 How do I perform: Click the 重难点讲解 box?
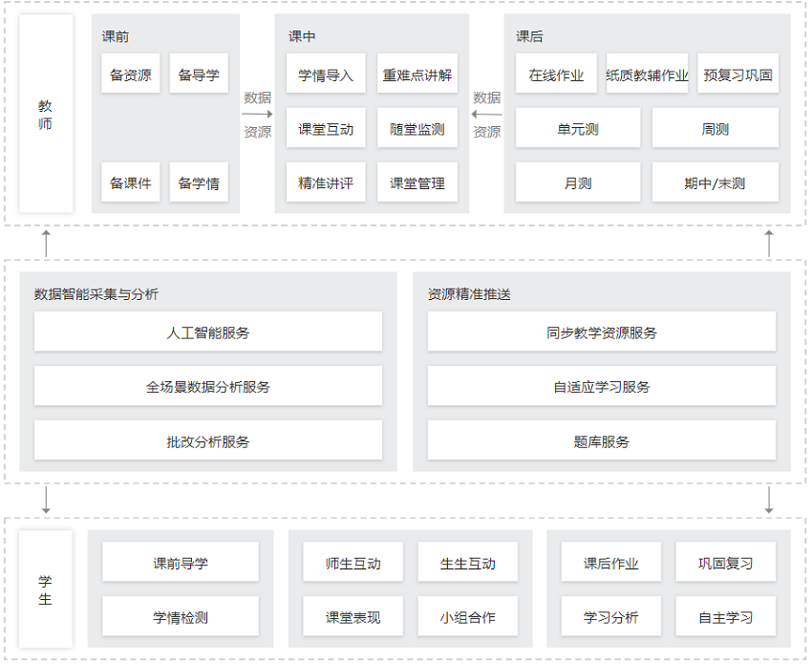(x=417, y=74)
